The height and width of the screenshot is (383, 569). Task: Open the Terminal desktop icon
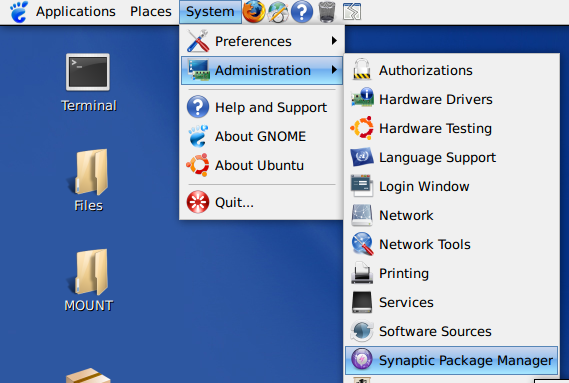[88, 83]
